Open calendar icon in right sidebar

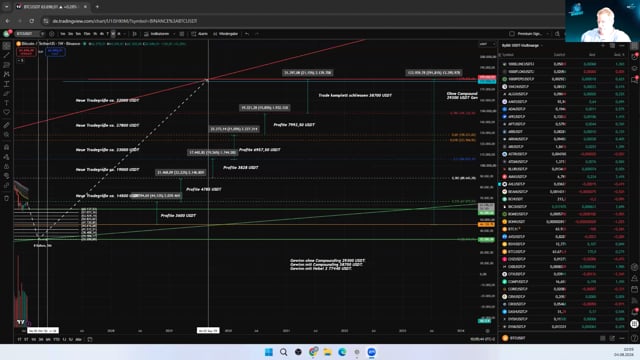point(634,289)
